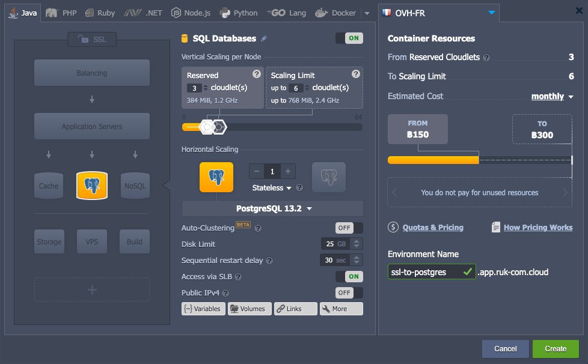Decrease node count with minus button

pyautogui.click(x=257, y=172)
